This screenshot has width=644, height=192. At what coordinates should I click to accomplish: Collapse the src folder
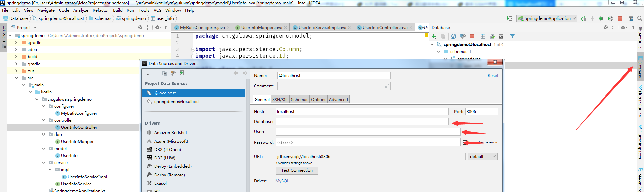(16, 78)
